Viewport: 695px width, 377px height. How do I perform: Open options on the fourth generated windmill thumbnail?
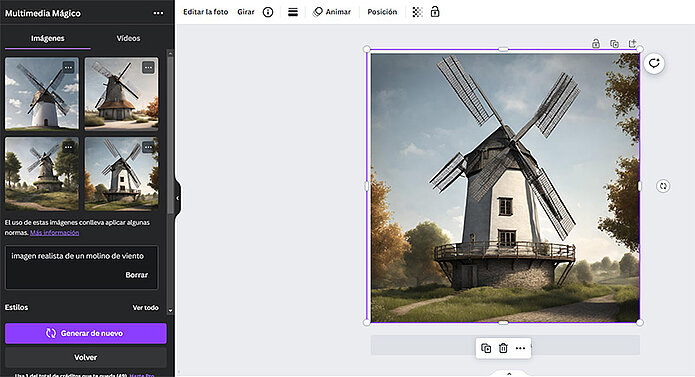click(148, 147)
